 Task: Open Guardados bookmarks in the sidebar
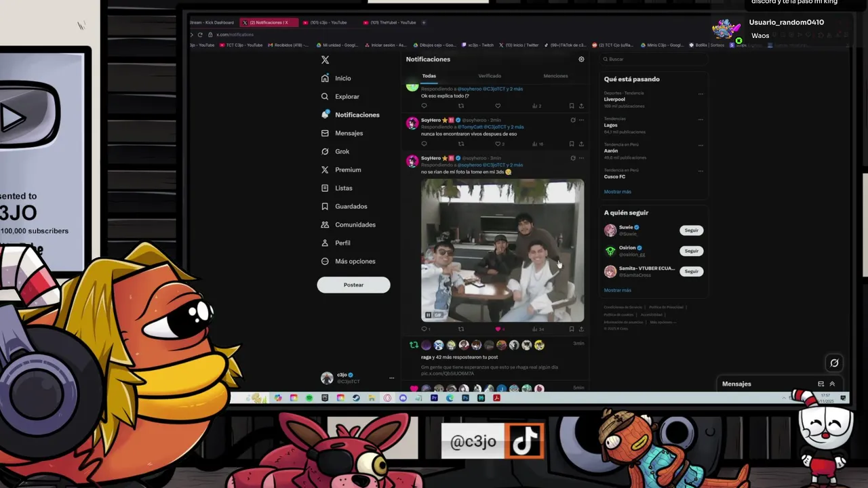(x=344, y=206)
